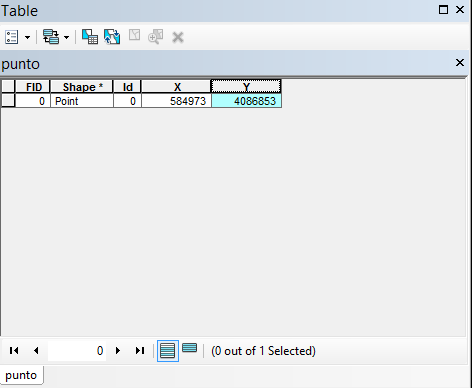The image size is (472, 388).
Task: Click the Switch Selection icon
Action: pyautogui.click(x=112, y=37)
